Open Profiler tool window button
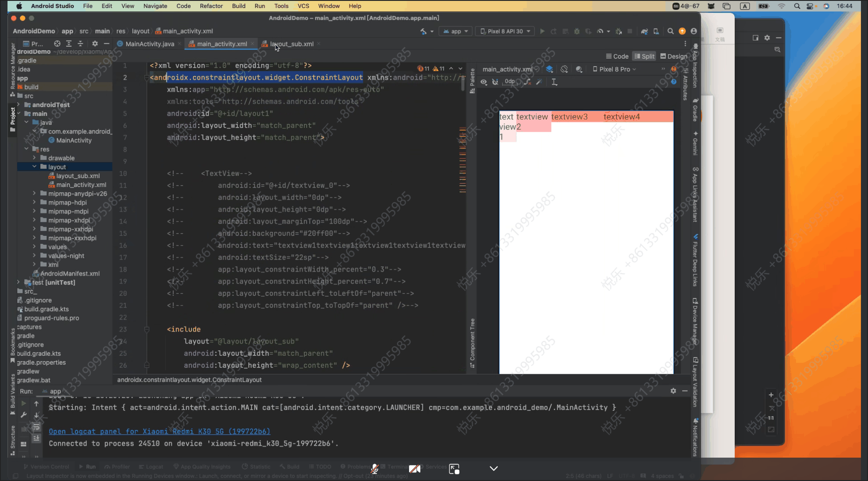Image resolution: width=868 pixels, height=481 pixels. pos(117,466)
